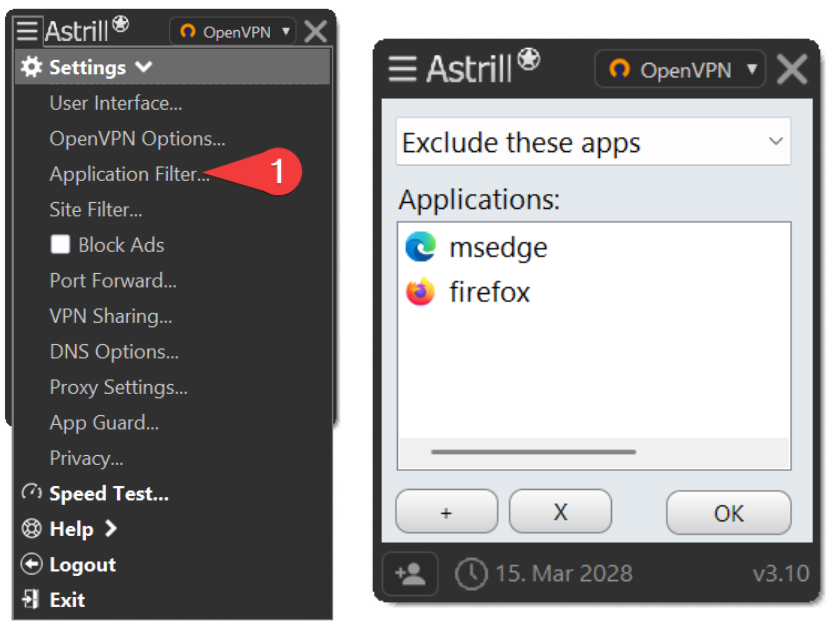This screenshot has width=832, height=624.
Task: Toggle the Block Ads checkbox
Action: click(60, 245)
